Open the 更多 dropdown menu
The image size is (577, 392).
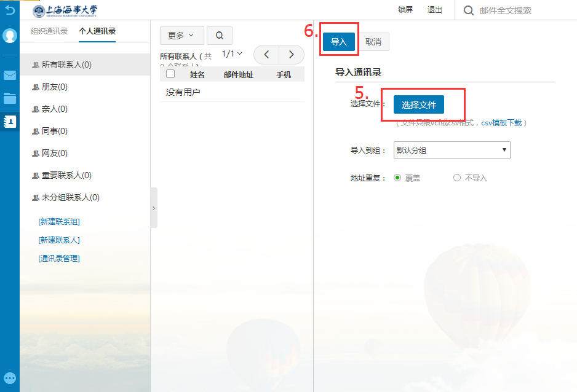pyautogui.click(x=181, y=36)
